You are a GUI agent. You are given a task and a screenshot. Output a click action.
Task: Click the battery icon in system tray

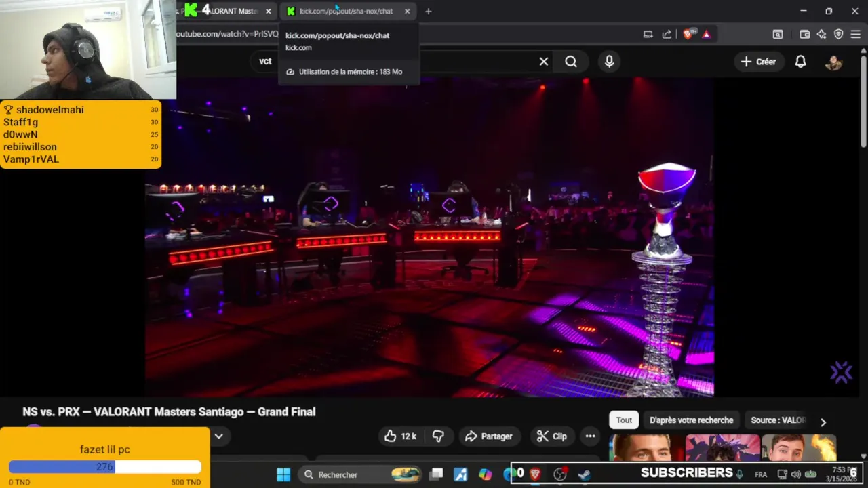click(x=810, y=474)
